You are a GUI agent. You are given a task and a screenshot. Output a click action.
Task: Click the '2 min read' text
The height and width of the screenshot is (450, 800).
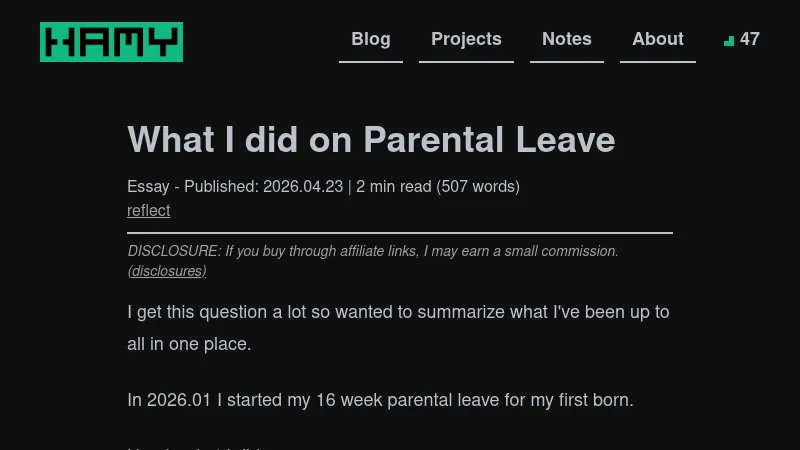pyautogui.click(x=394, y=186)
